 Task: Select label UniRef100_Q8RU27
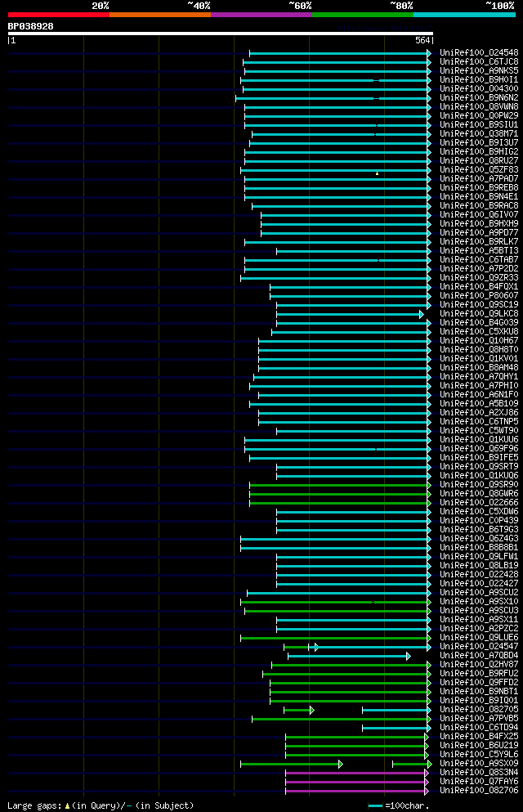479,160
